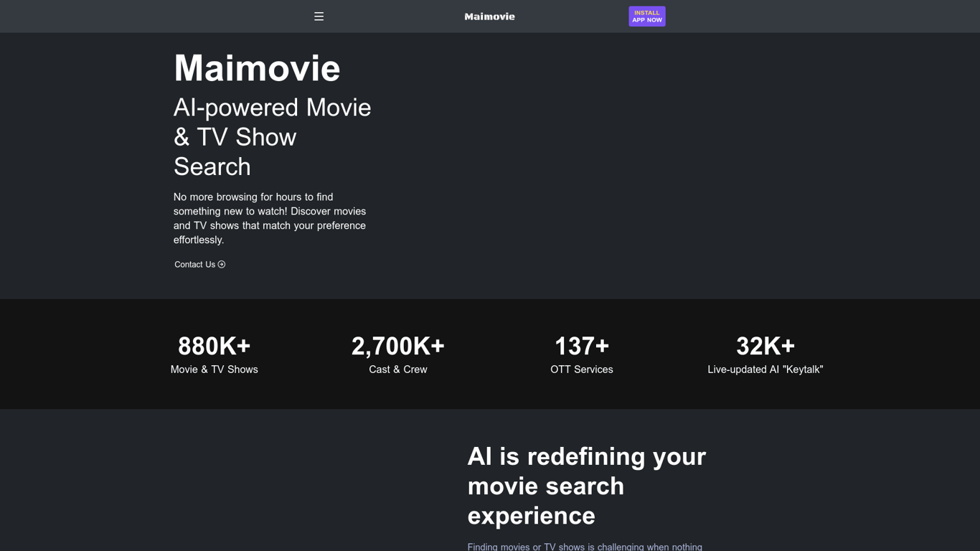Select the Movie & TV Shows label

point(213,369)
